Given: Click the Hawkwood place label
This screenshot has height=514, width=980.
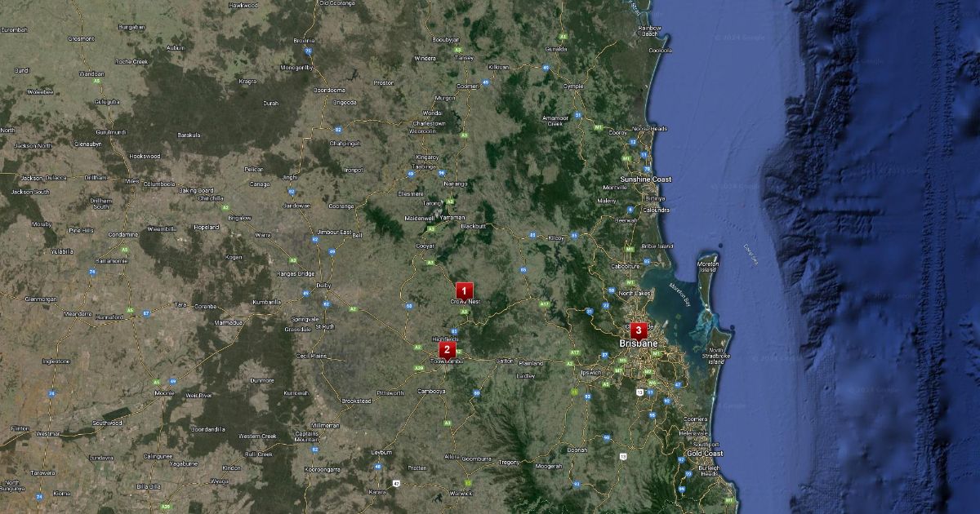Looking at the screenshot, I should click(243, 5).
